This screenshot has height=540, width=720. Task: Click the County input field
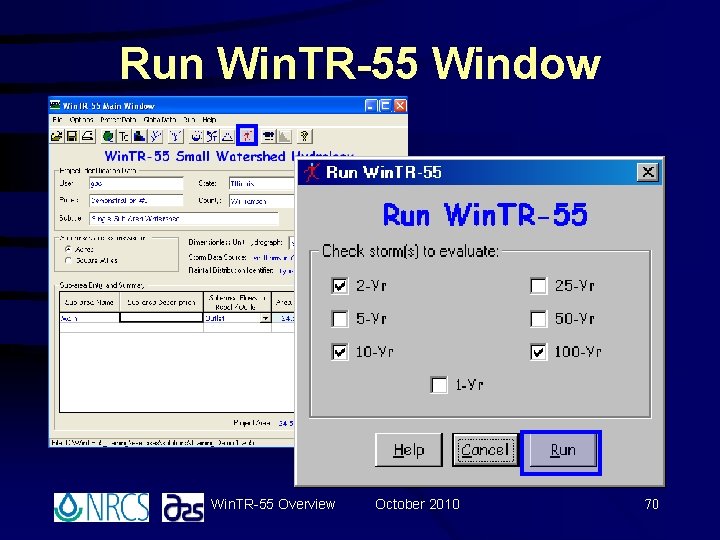coord(262,201)
